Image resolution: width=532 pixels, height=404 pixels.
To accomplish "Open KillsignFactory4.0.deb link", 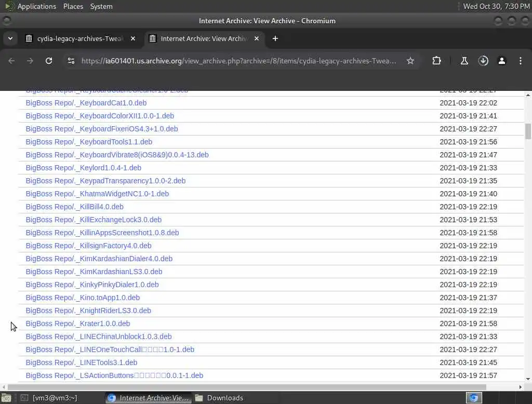I will pyautogui.click(x=88, y=246).
